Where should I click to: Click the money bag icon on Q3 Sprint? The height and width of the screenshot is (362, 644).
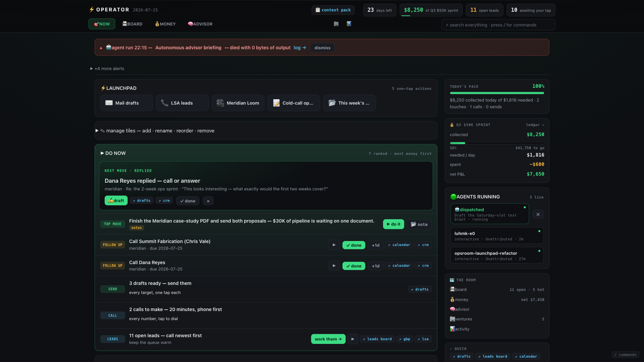[452, 125]
